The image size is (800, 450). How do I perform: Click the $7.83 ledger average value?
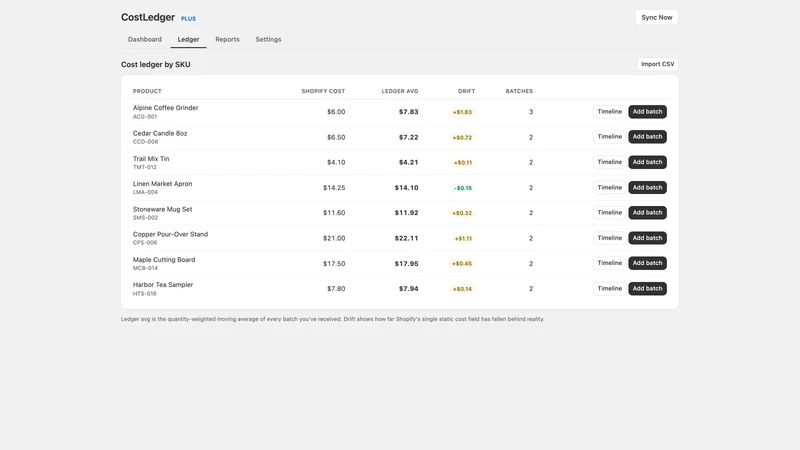click(x=408, y=112)
